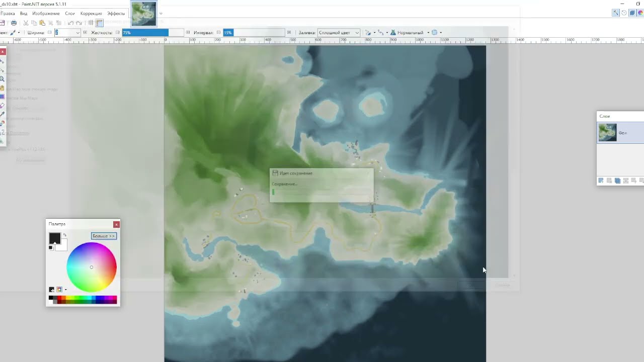Viewport: 644px width, 362px height.
Task: Select the Eraser tool
Action: point(3,106)
